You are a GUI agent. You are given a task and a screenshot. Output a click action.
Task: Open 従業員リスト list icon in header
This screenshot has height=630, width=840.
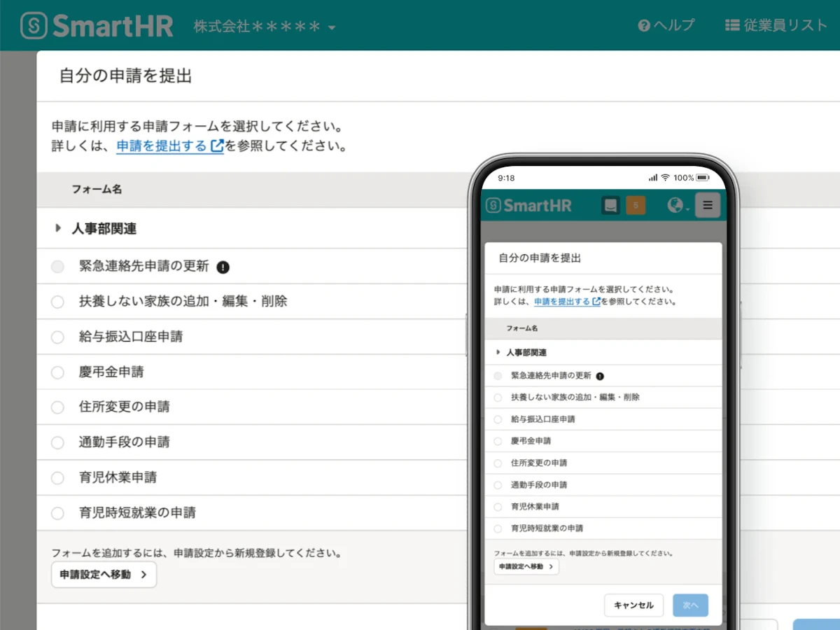pyautogui.click(x=732, y=26)
